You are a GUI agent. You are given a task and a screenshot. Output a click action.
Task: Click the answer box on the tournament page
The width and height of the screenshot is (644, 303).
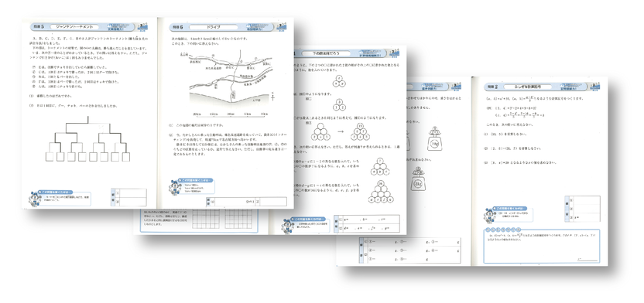point(128,197)
